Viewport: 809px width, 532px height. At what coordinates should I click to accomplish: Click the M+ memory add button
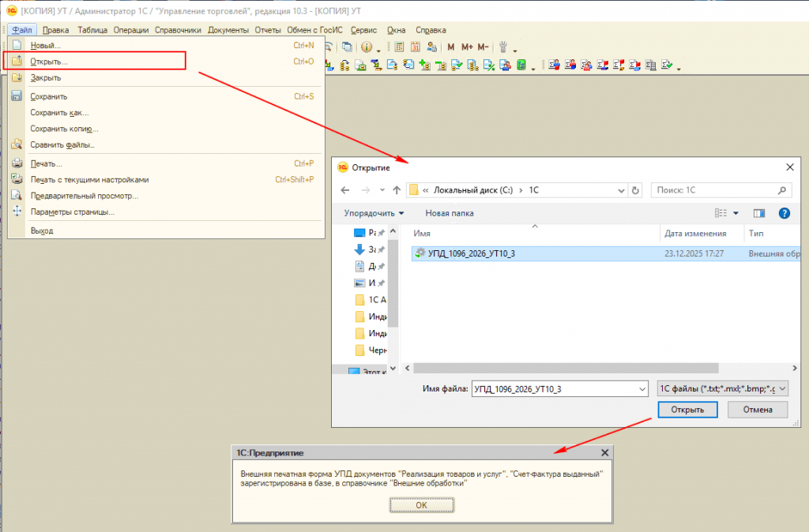coord(466,47)
